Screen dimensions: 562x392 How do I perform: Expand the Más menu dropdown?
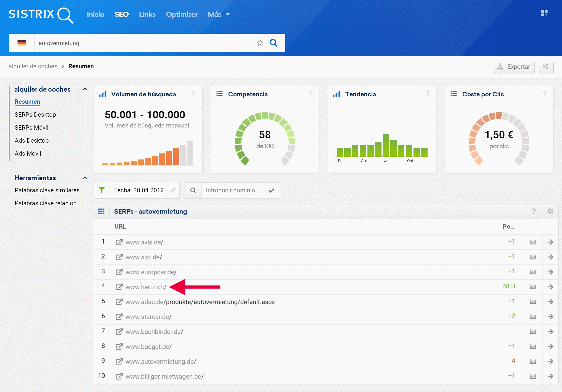[x=219, y=14]
